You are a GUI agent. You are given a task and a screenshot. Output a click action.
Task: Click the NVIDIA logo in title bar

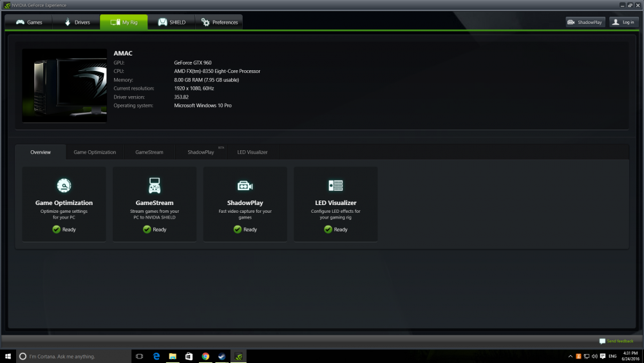pos(7,5)
